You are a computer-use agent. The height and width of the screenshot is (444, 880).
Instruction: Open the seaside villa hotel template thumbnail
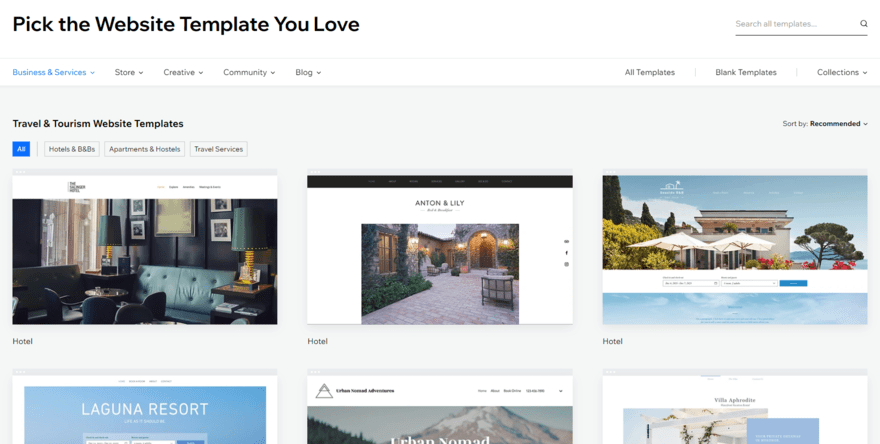[735, 246]
